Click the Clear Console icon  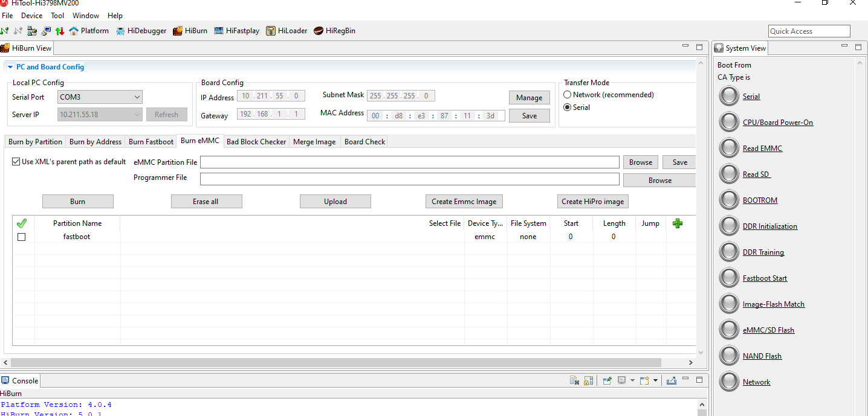[575, 380]
